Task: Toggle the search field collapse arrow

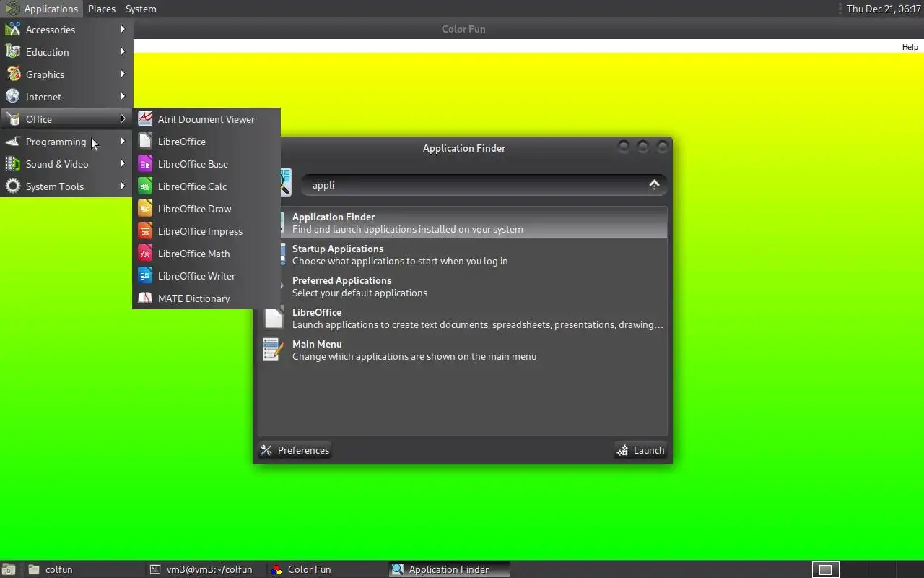Action: tap(654, 185)
